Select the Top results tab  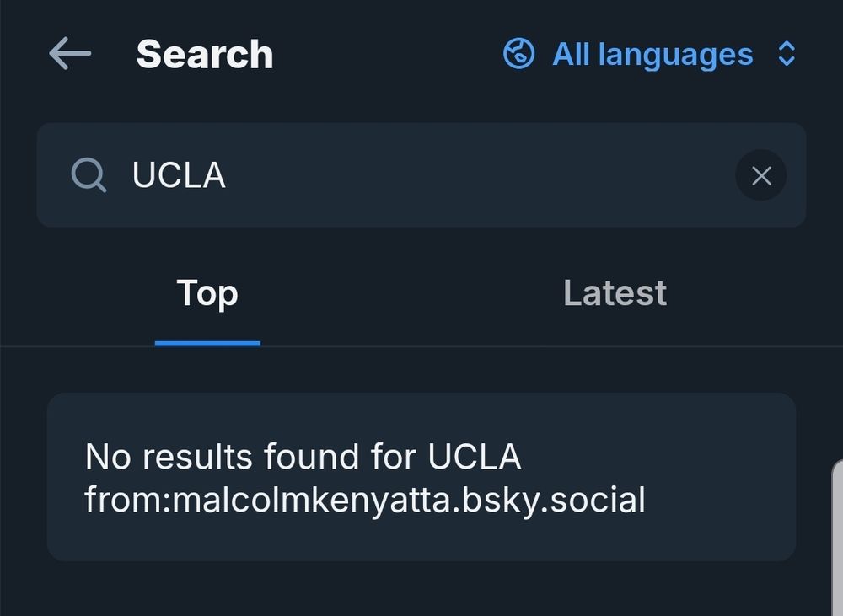pyautogui.click(x=207, y=293)
